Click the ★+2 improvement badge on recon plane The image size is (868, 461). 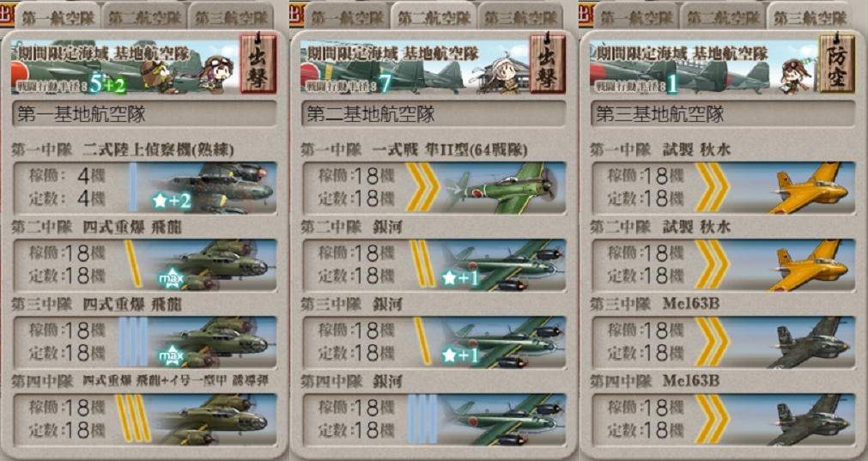(x=173, y=200)
